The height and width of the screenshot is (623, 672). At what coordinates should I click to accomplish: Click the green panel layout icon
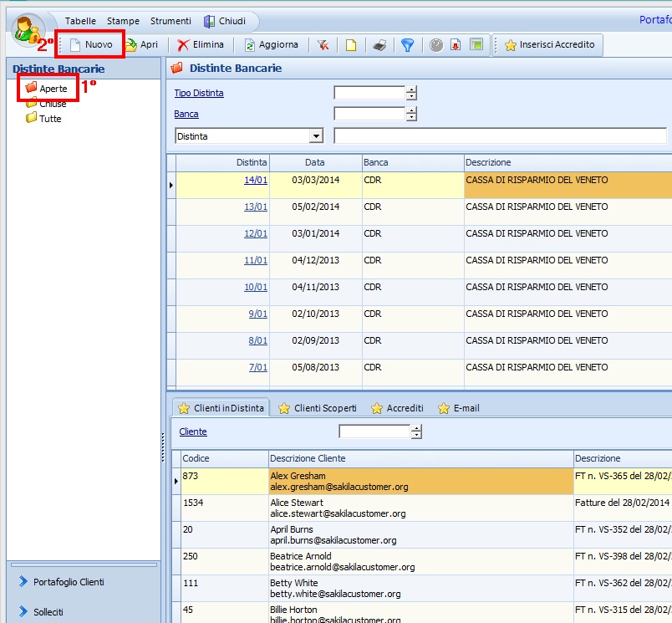click(x=476, y=45)
